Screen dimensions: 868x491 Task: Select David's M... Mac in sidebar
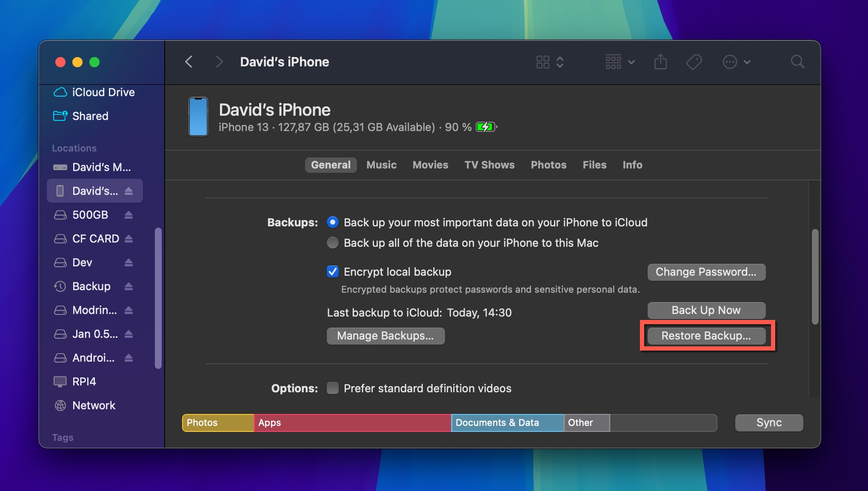coord(94,167)
